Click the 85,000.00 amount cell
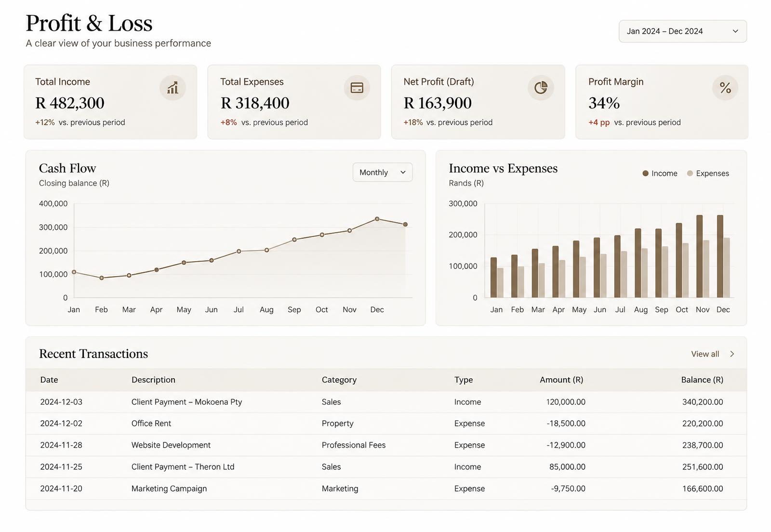The width and height of the screenshot is (771, 532). coord(567,467)
